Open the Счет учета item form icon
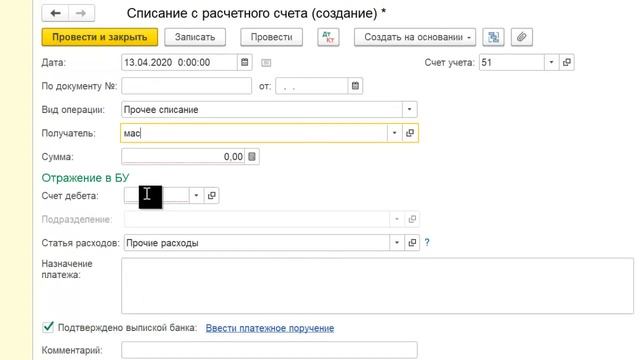Viewport: 640px width, 360px height. 567,62
